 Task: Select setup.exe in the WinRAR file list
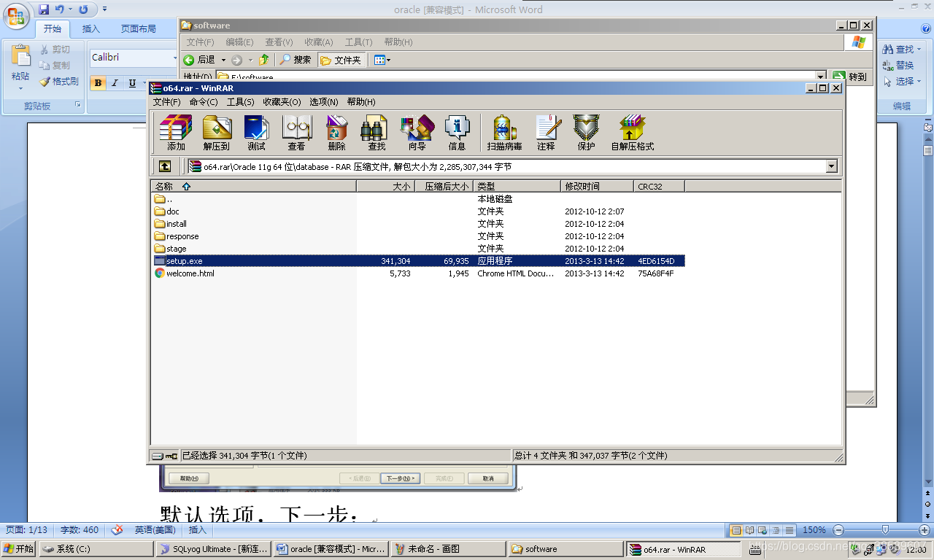(417, 261)
